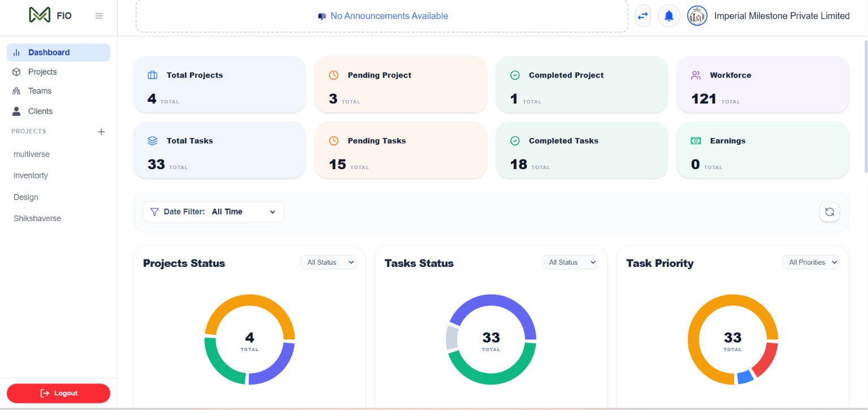
Task: Open Projects Status All Status dropdown
Action: pos(328,262)
